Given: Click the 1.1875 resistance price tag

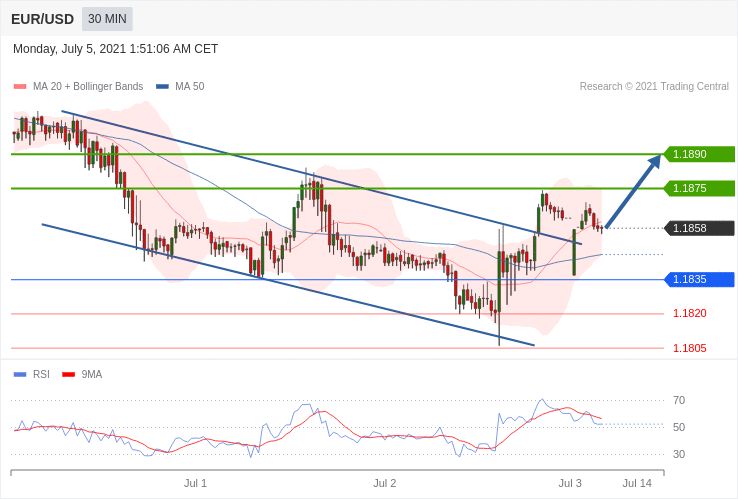Looking at the screenshot, I should pyautogui.click(x=699, y=188).
